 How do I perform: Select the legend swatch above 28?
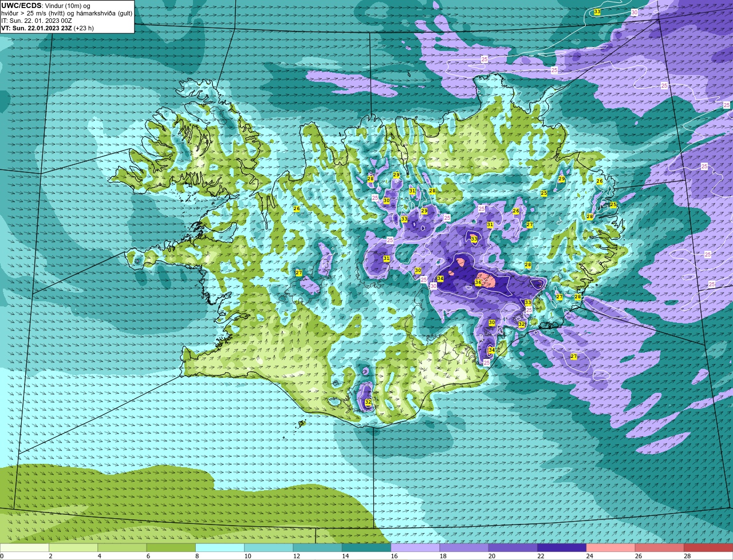708,548
